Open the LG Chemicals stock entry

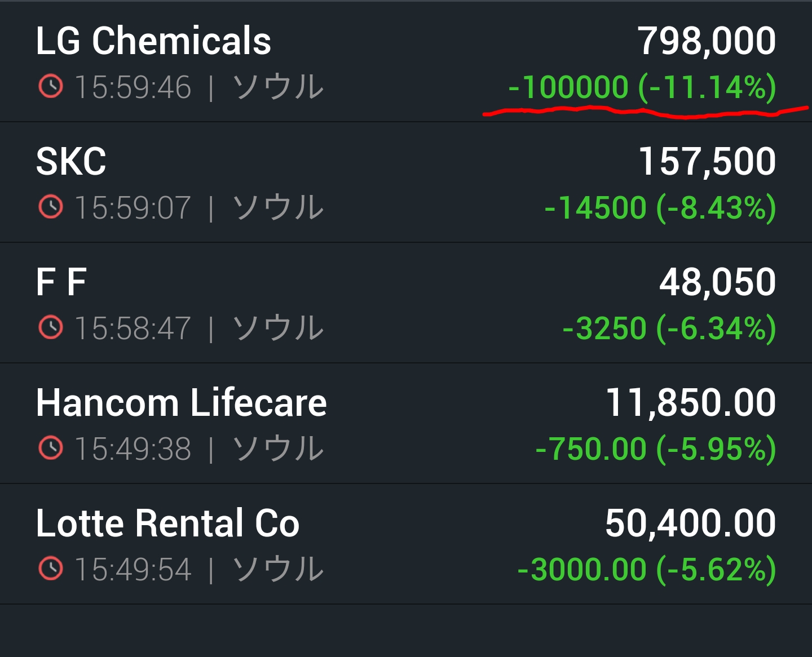153,41
